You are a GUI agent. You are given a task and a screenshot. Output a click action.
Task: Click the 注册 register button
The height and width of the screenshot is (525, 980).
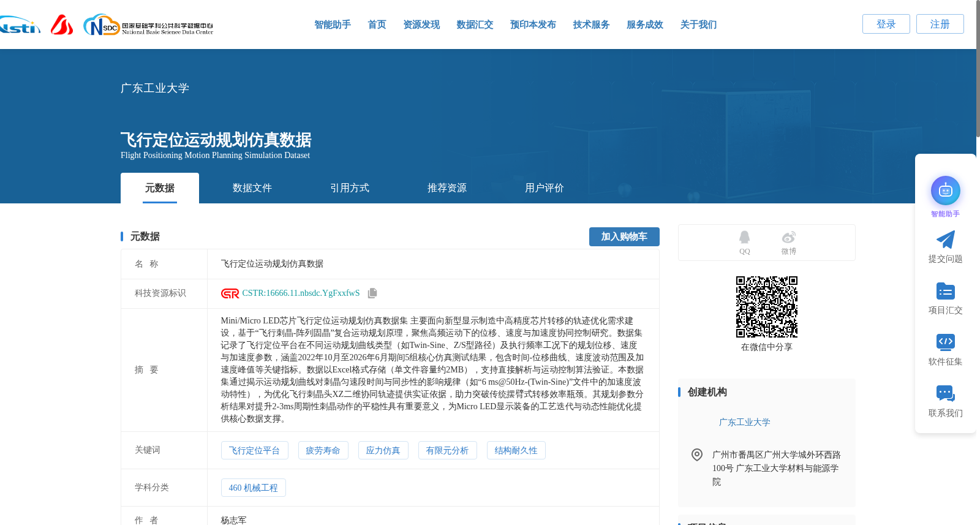[940, 24]
